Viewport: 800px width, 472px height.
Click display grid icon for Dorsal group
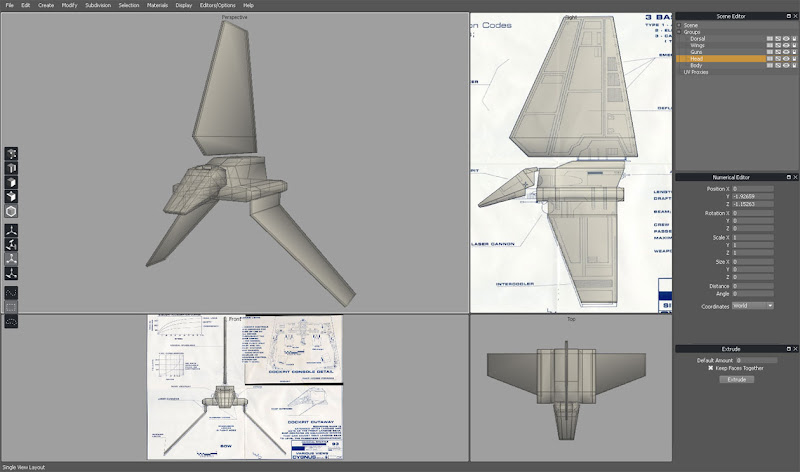(770, 39)
